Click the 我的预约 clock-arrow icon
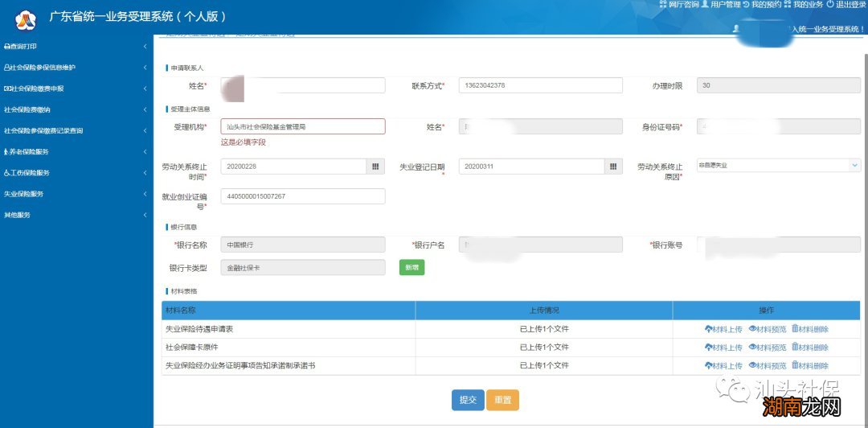 (746, 4)
